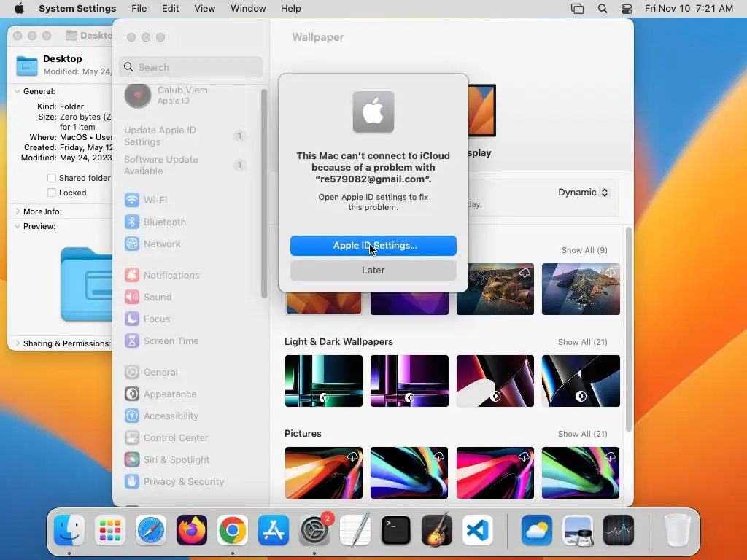Click the Apple ID Settings button
The image size is (747, 560).
pos(373,246)
